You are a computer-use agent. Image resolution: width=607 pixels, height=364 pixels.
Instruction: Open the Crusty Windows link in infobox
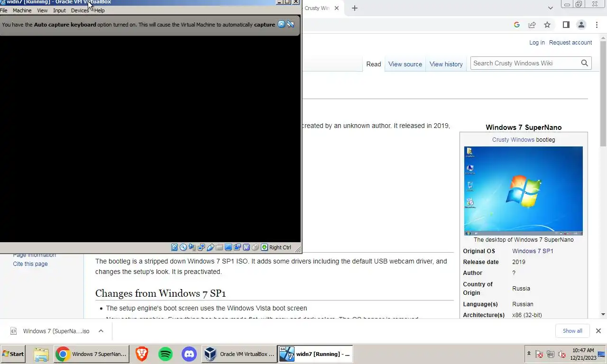coord(513,140)
